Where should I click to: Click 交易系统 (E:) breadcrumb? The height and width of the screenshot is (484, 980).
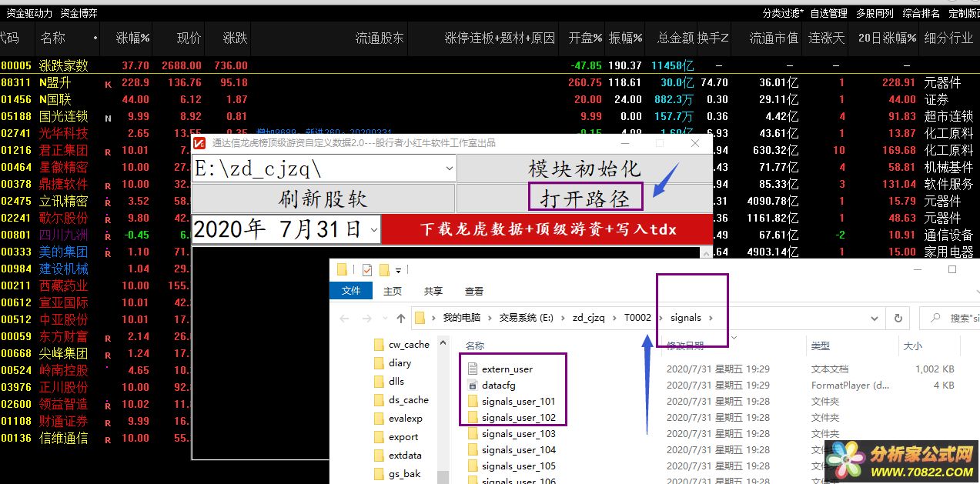click(x=527, y=318)
